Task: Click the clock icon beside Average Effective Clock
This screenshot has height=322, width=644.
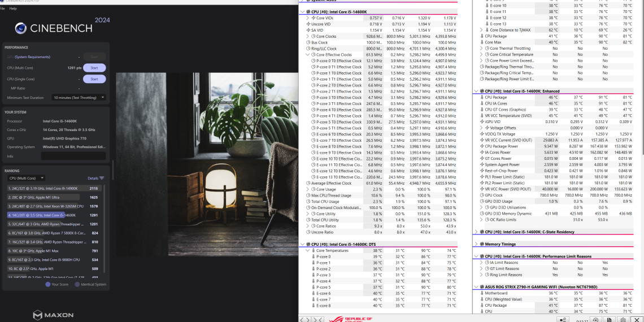Action: pyautogui.click(x=308, y=183)
